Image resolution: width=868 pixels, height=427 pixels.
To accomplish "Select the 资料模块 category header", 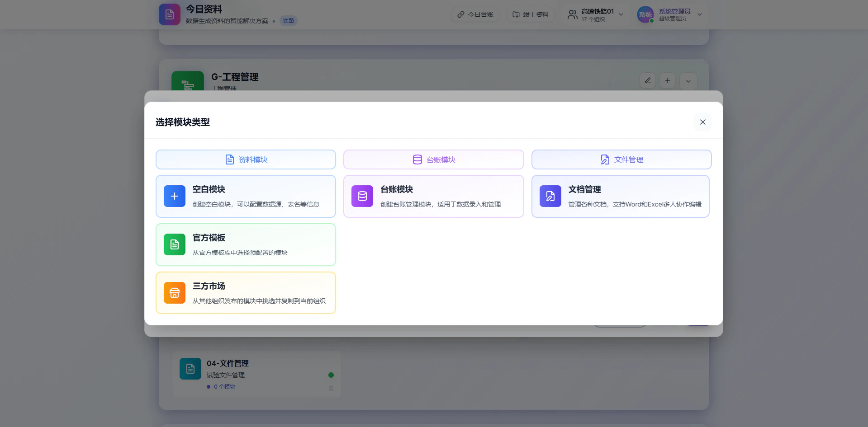I will point(246,160).
